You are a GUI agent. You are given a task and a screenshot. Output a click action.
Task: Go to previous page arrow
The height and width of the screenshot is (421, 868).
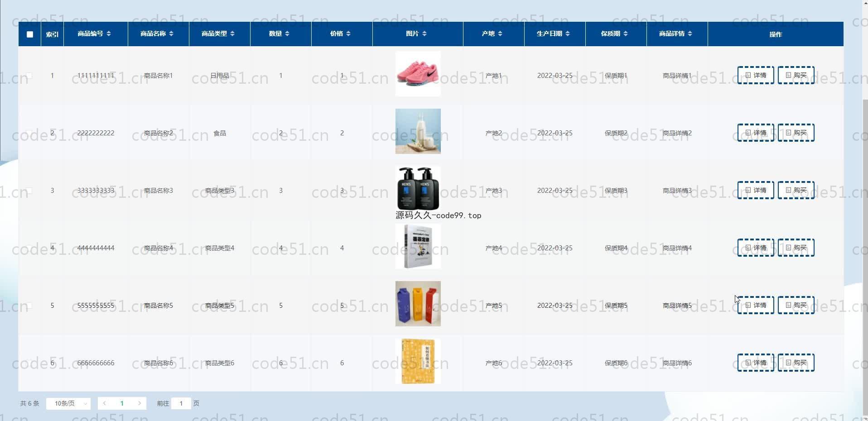point(105,403)
